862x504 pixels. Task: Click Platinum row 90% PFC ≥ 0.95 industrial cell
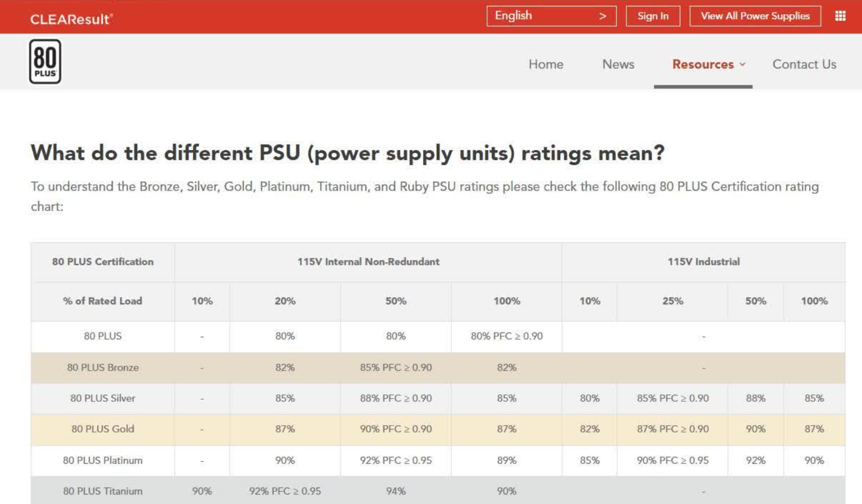tap(672, 460)
